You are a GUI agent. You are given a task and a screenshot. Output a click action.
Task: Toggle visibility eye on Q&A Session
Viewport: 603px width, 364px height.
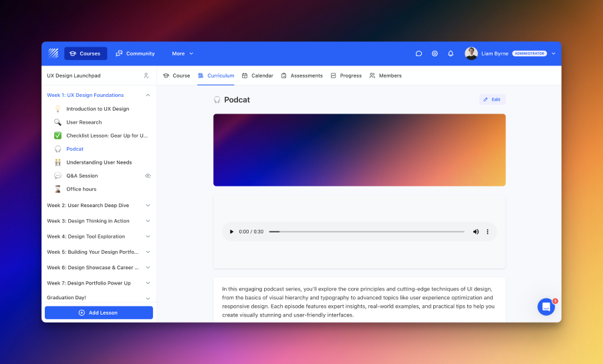[x=148, y=176]
